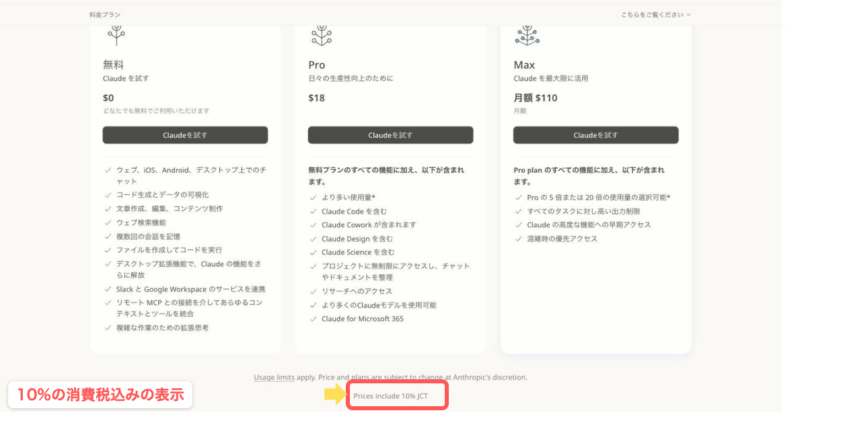The height and width of the screenshot is (421, 868).
Task: Click the より多くのClaudeモデルを使用可能 feature row
Action: pos(373,305)
